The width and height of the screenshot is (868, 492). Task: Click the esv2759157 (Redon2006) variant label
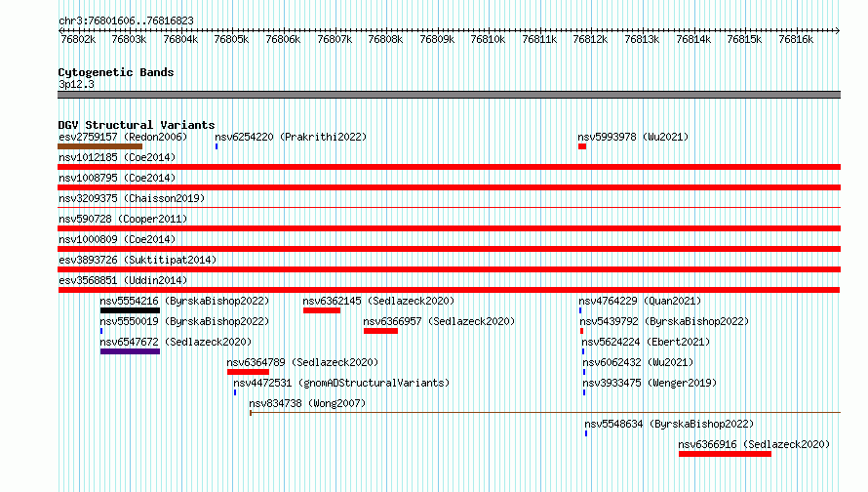point(123,137)
